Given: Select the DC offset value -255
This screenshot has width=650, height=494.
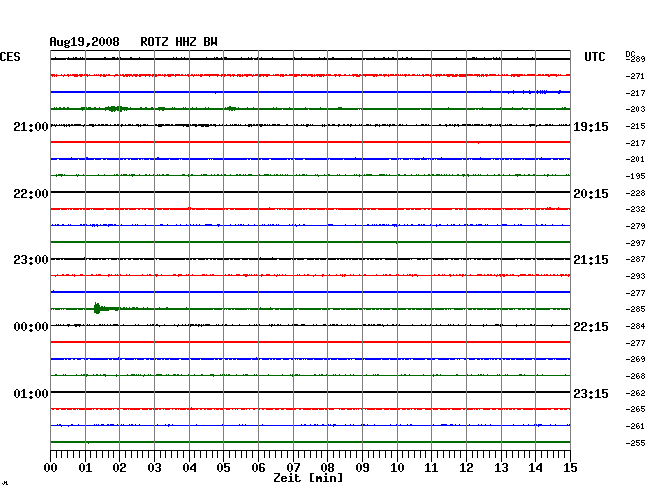Looking at the screenshot, I should pyautogui.click(x=635, y=443).
